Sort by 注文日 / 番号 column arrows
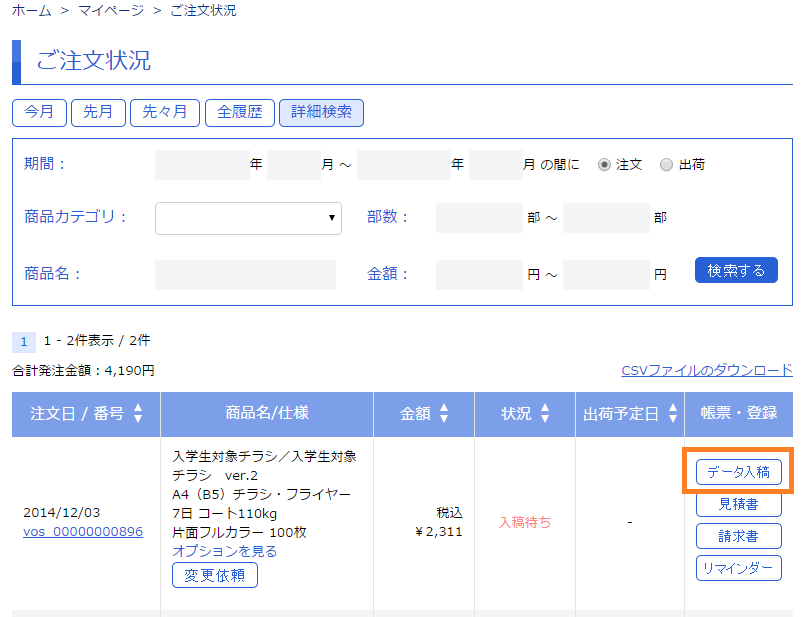Viewport: 803px width, 617px height. (138, 413)
